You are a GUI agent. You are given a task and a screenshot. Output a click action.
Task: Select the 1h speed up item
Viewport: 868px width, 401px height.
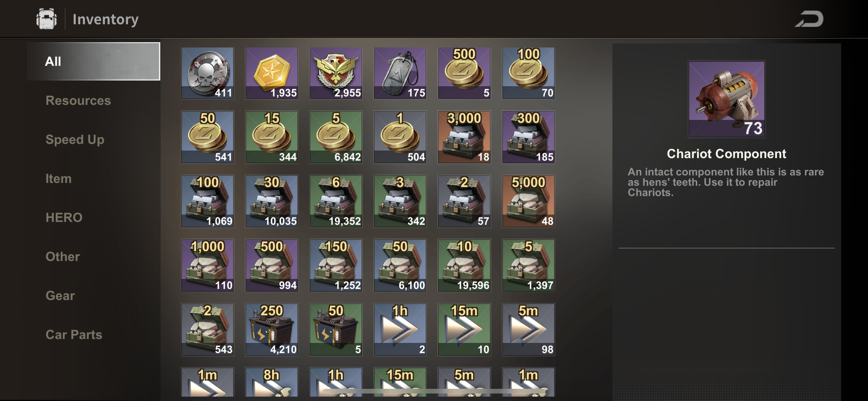coord(400,329)
